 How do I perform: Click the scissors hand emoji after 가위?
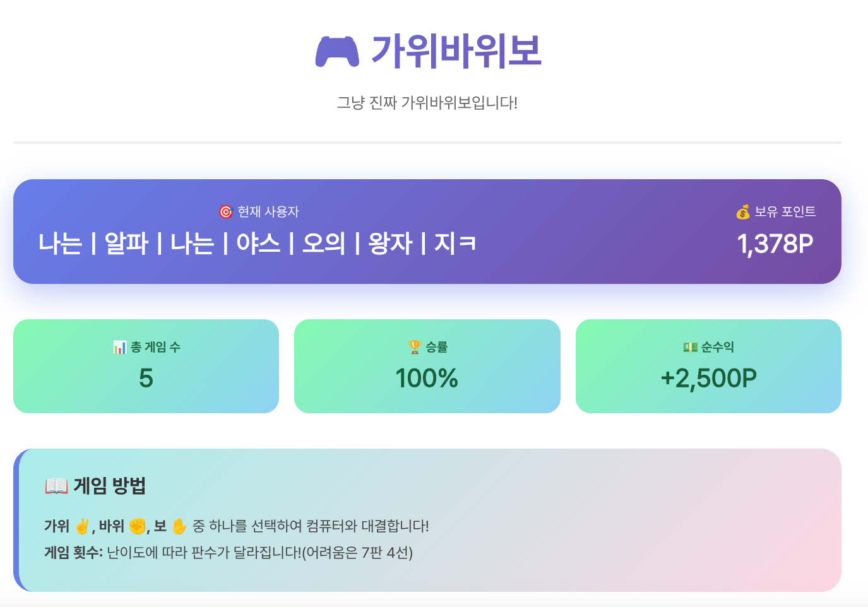click(x=82, y=526)
